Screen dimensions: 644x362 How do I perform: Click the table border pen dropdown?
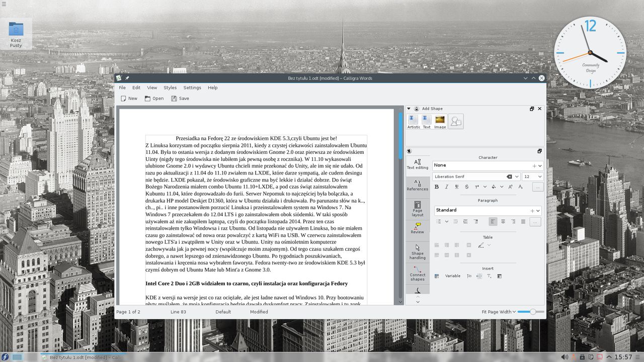(489, 245)
